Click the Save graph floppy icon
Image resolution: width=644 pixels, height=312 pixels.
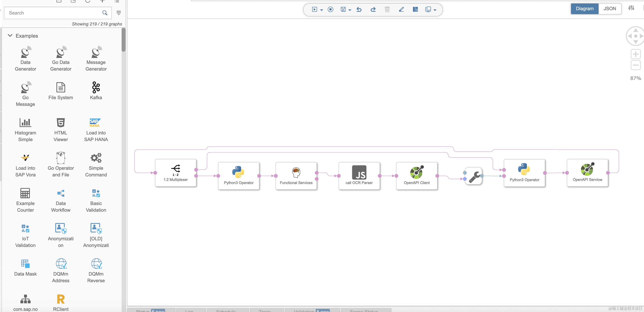[343, 10]
